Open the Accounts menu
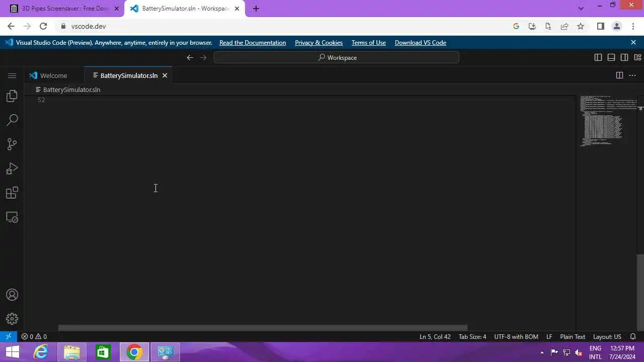This screenshot has width=644, height=362. pos(12,295)
